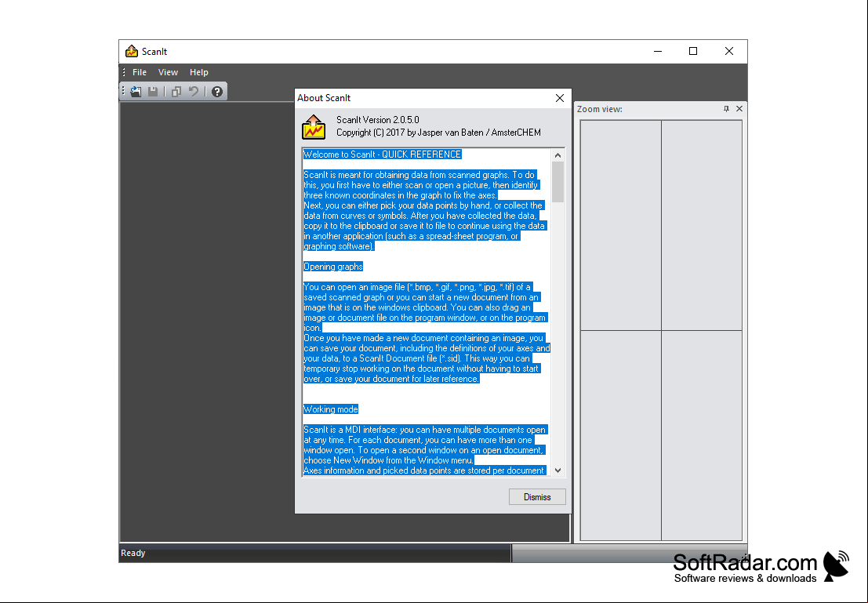The height and width of the screenshot is (603, 868).
Task: Close the About ScanIt dialog
Action: [560, 98]
